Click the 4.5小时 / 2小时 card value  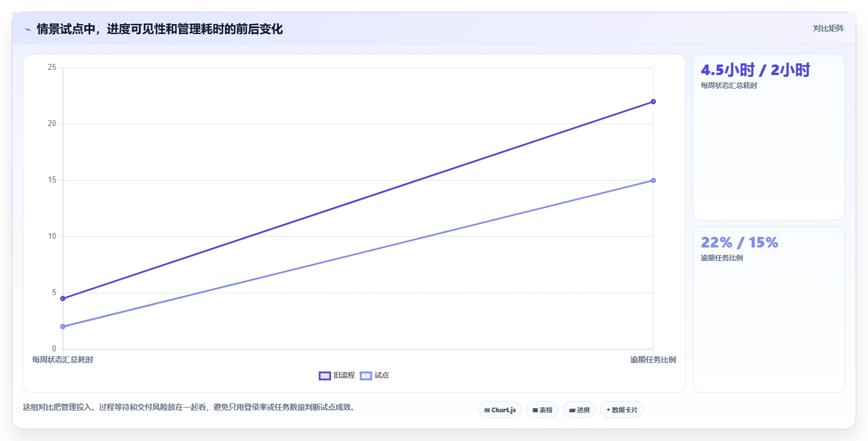click(755, 70)
